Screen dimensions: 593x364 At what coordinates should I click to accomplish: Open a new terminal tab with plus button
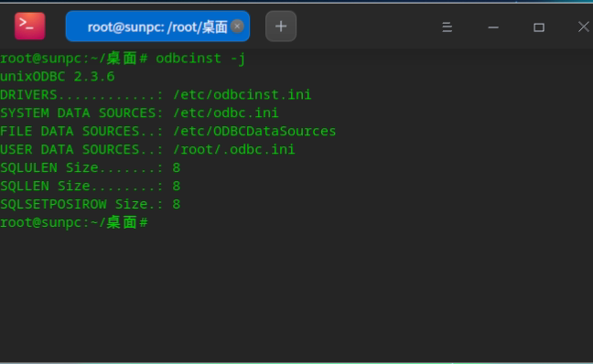click(x=281, y=27)
